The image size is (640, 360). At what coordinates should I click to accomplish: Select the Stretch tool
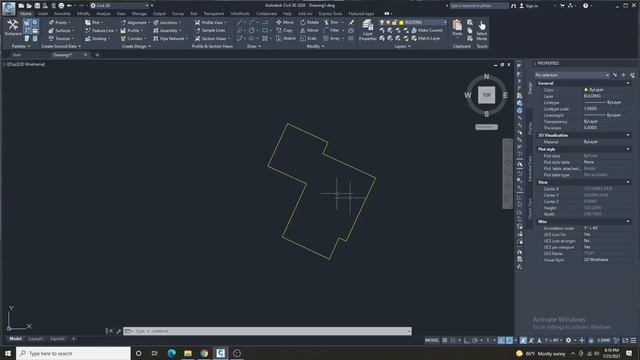click(x=286, y=38)
